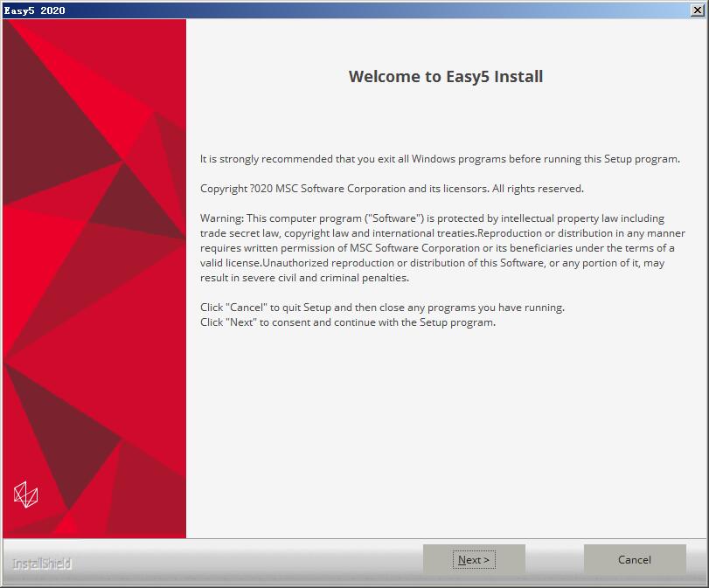Cancel the Easy5 installation

635,559
